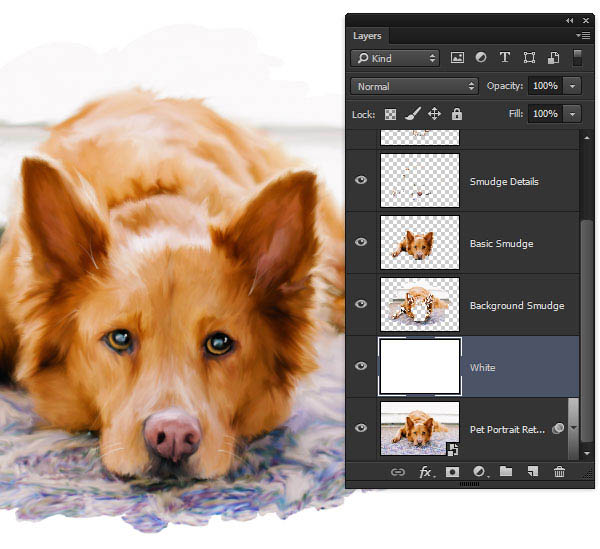Click the Basic Smudge layer thumbnail
The width and height of the screenshot is (600, 549).
coord(420,242)
